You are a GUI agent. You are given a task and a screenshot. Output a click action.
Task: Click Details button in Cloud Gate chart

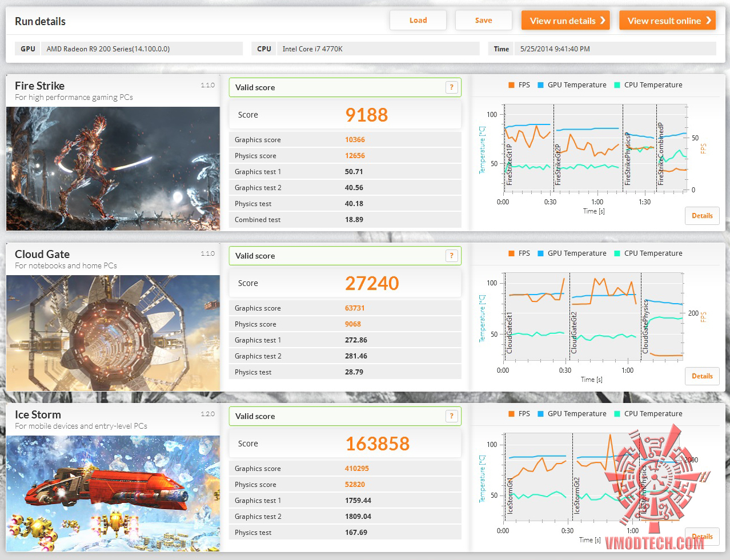click(x=702, y=376)
